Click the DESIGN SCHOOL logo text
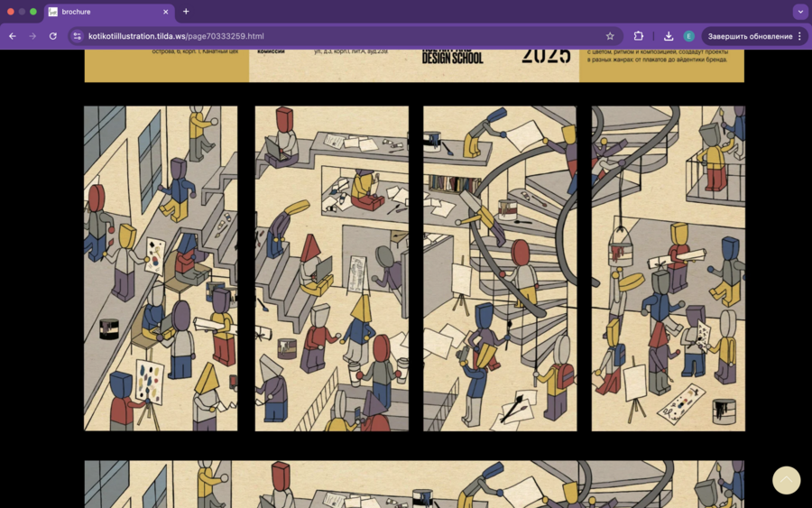The width and height of the screenshot is (812, 508). (452, 57)
